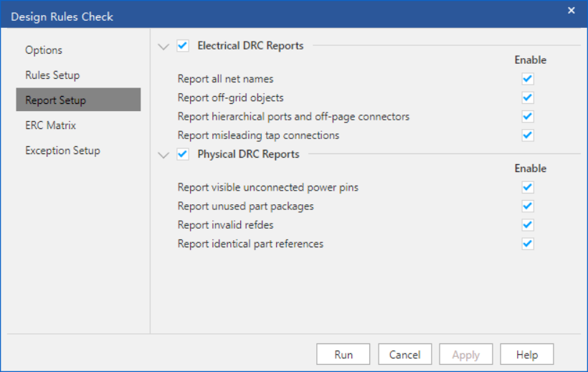Viewport: 588px width, 372px height.
Task: Open the ERC Matrix page
Action: coord(50,125)
